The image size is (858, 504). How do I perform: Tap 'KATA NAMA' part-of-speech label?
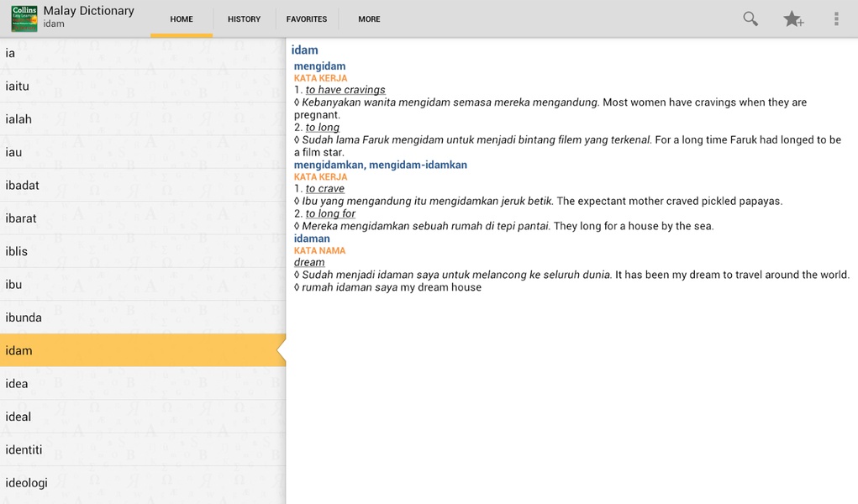click(x=319, y=250)
